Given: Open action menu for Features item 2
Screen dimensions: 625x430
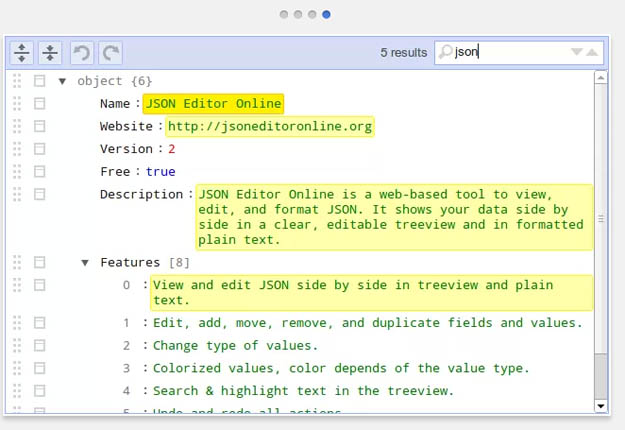Looking at the screenshot, I should (39, 345).
